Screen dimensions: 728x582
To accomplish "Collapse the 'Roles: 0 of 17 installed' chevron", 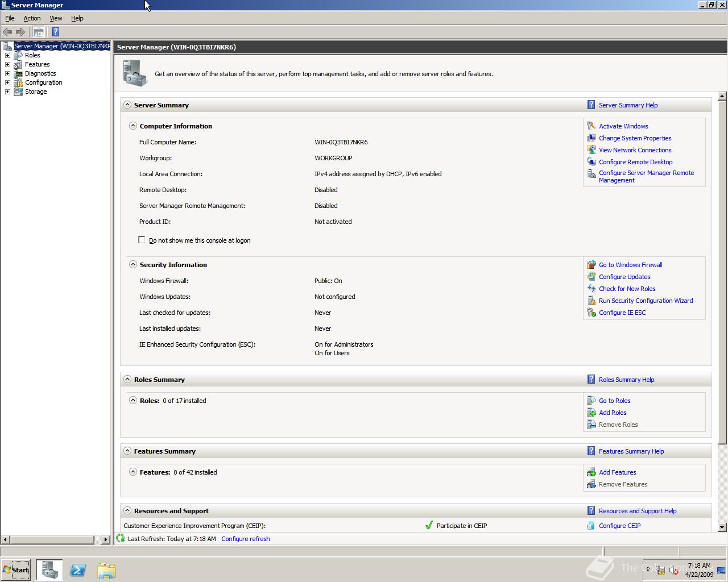I will click(133, 400).
